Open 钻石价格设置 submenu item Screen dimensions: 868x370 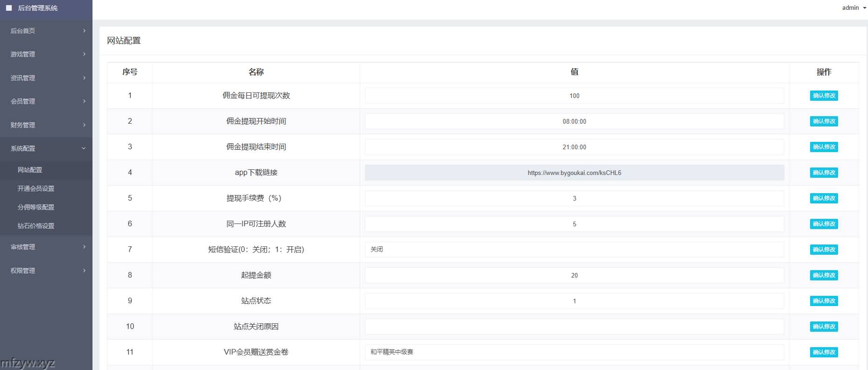coord(36,226)
